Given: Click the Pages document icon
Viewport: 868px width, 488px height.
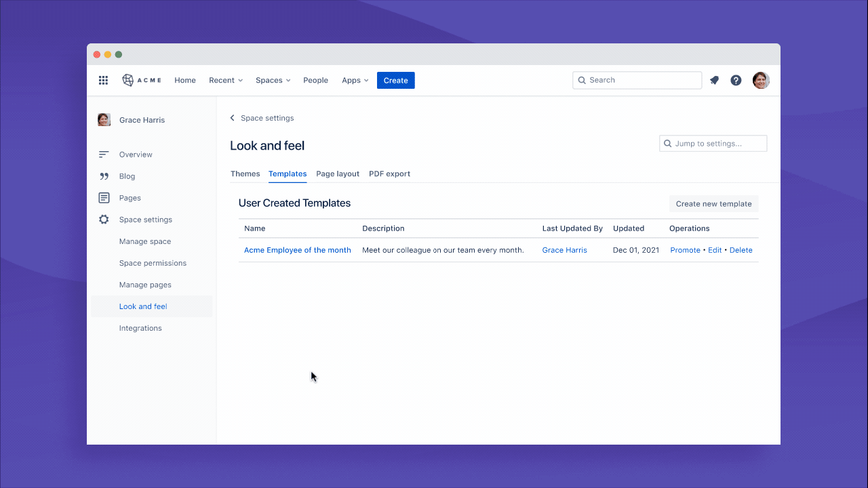Looking at the screenshot, I should tap(104, 198).
